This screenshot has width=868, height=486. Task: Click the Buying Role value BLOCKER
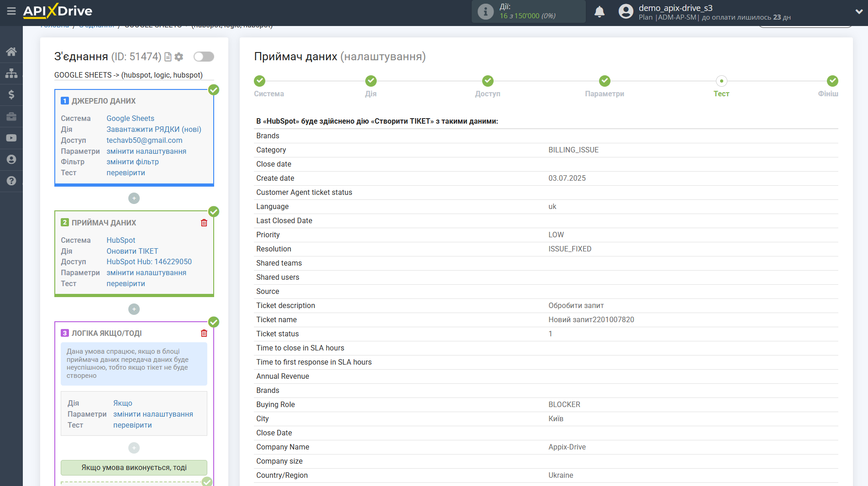click(x=564, y=404)
